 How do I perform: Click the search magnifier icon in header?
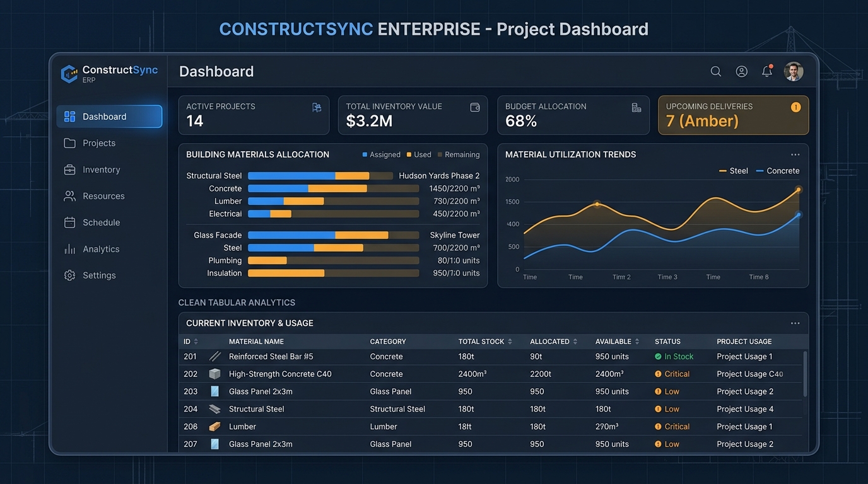click(x=716, y=72)
